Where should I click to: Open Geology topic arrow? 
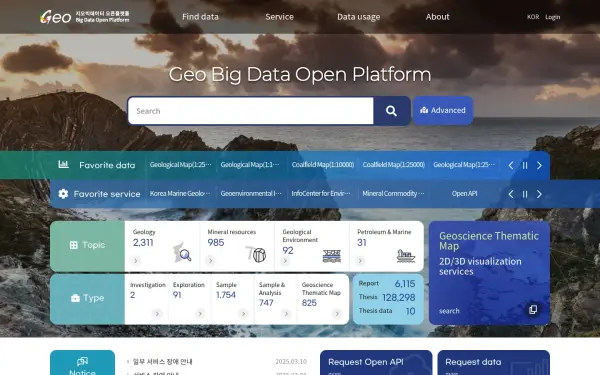135,261
